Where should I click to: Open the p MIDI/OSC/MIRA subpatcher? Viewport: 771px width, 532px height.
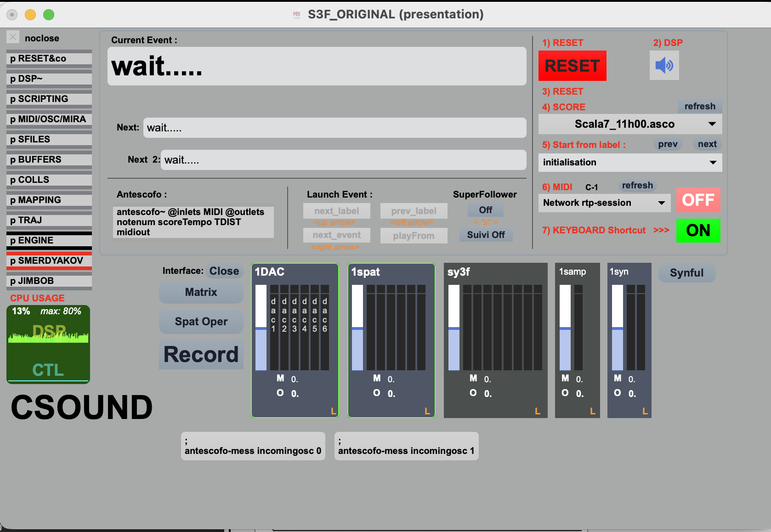[49, 119]
